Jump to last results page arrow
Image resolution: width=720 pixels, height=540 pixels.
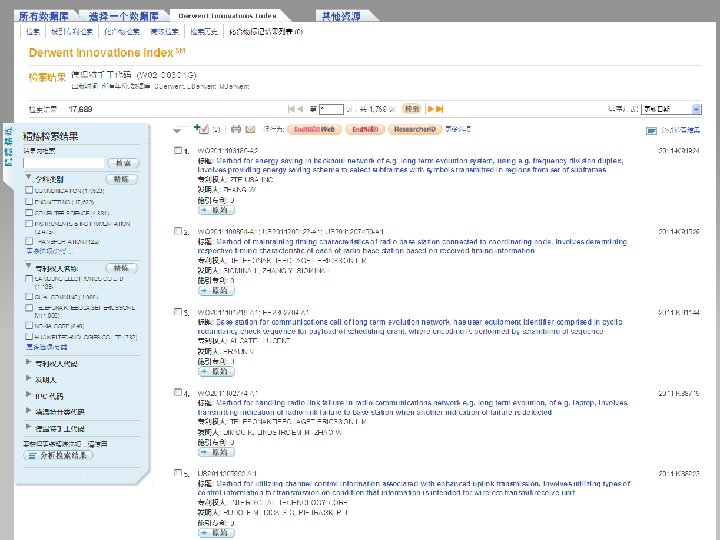point(439,109)
